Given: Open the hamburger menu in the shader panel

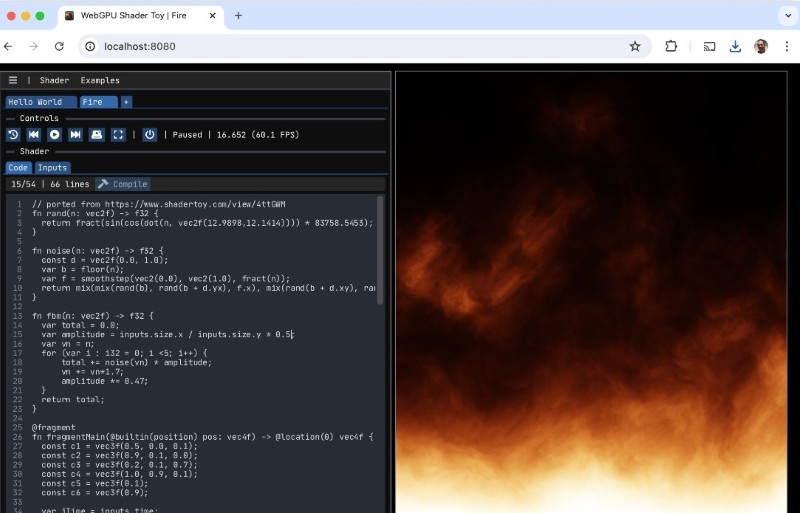Looking at the screenshot, I should pyautogui.click(x=13, y=80).
